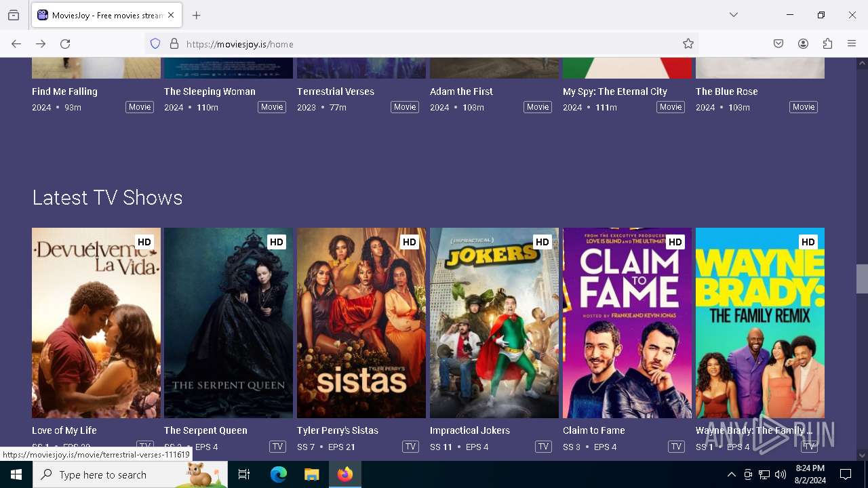Save page to Pocket
This screenshot has height=488, width=868.
coord(778,44)
